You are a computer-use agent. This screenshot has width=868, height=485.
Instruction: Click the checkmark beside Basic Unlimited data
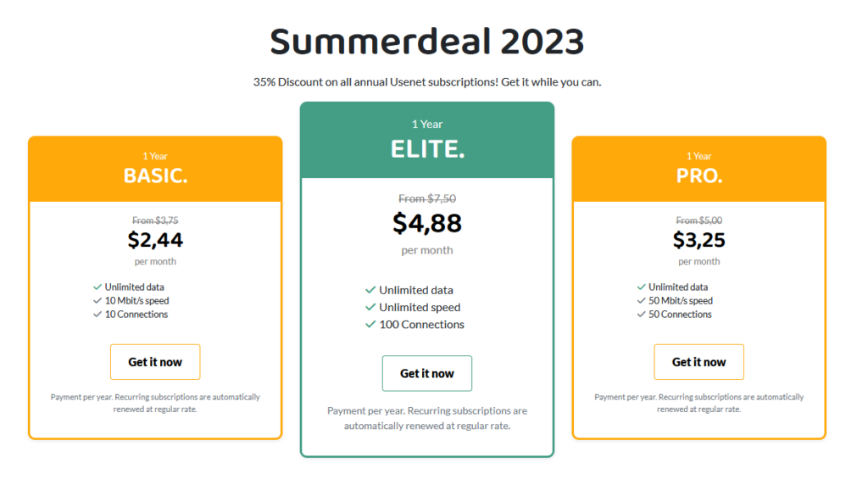97,287
